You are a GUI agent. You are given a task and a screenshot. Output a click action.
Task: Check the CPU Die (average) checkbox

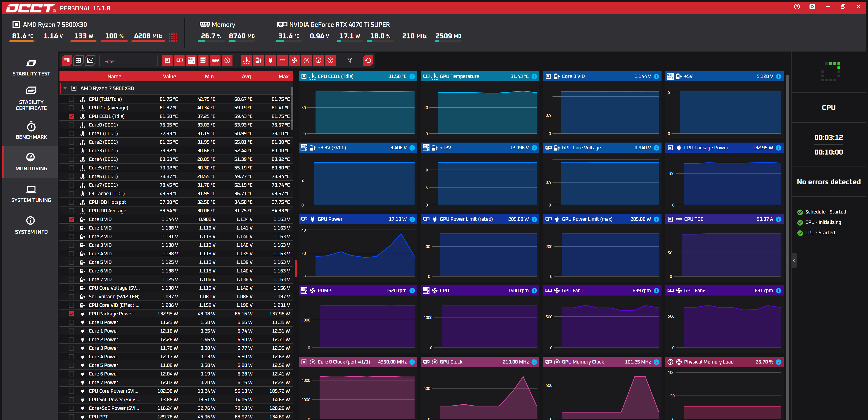pos(71,108)
